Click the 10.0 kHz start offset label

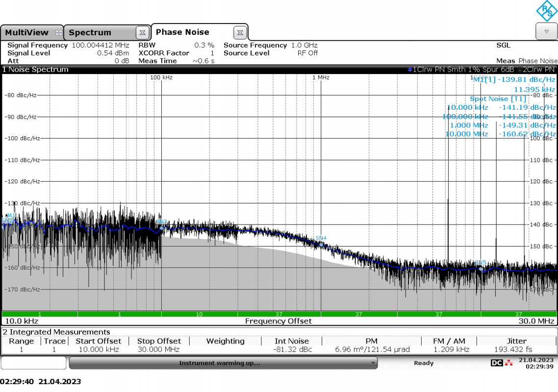click(22, 321)
